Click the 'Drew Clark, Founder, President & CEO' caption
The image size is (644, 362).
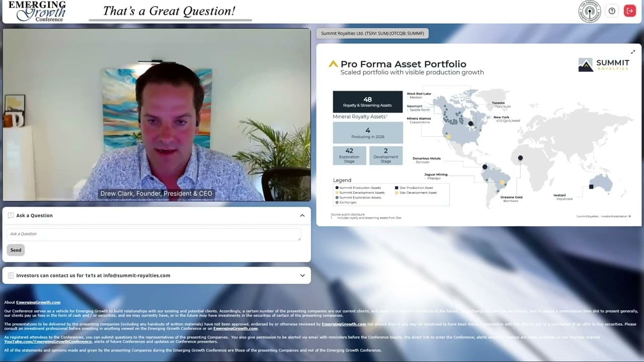click(156, 194)
